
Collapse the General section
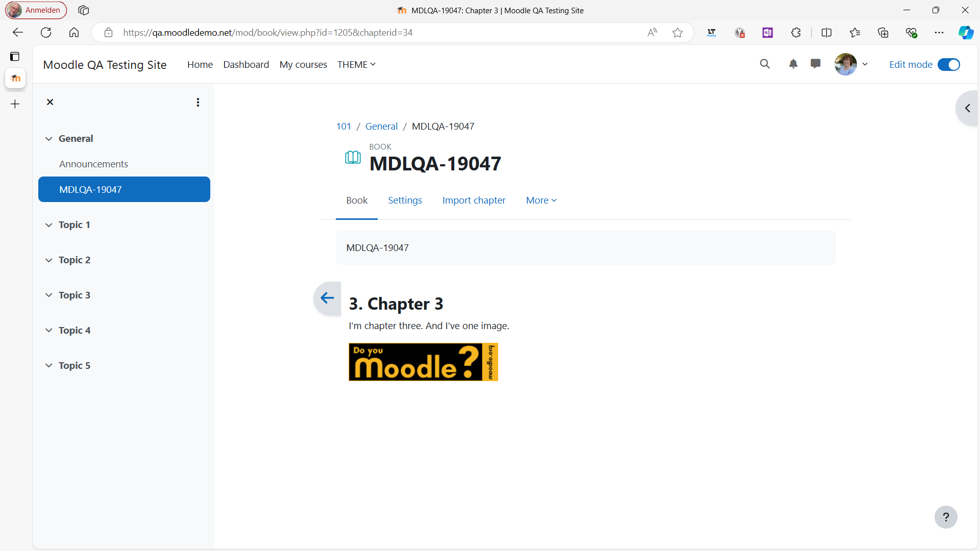coord(48,139)
